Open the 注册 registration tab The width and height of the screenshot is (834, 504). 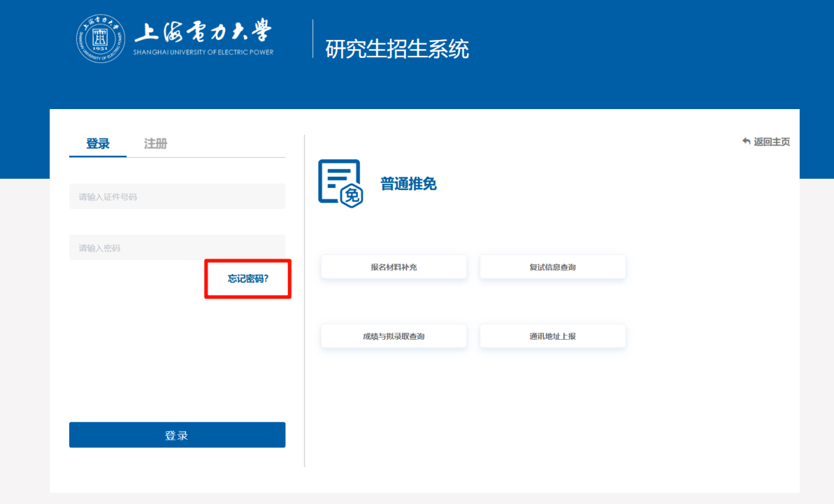pos(156,144)
